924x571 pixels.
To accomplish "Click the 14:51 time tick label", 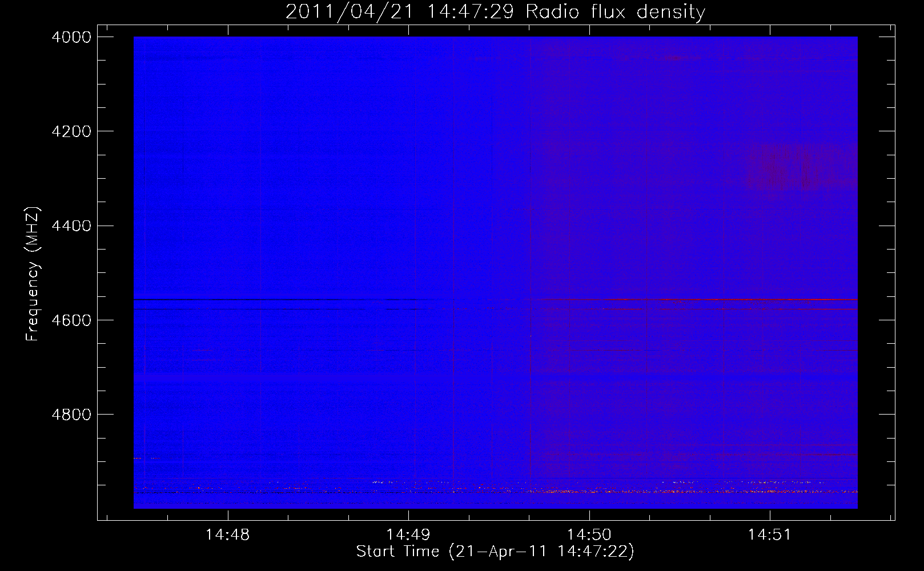I will (x=769, y=535).
